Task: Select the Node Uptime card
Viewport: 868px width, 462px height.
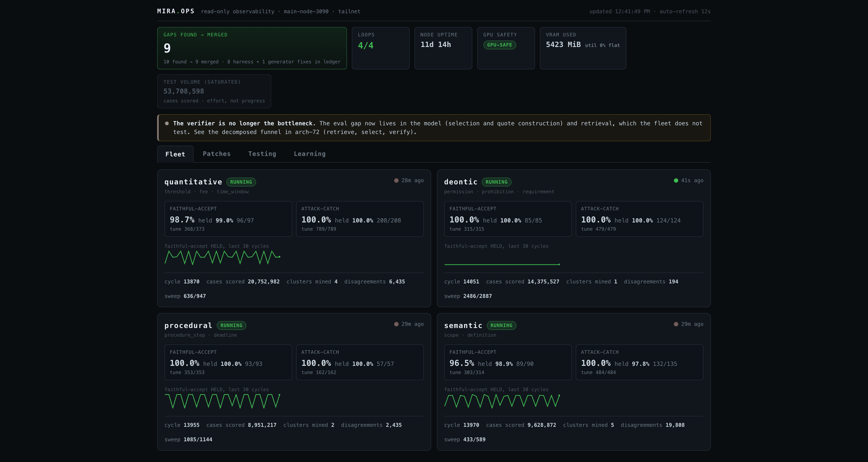Action: [x=443, y=48]
